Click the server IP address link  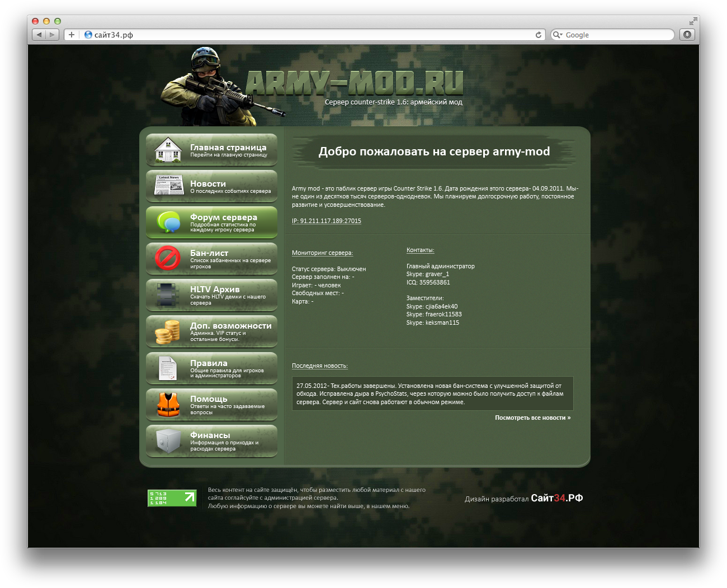[x=326, y=221]
